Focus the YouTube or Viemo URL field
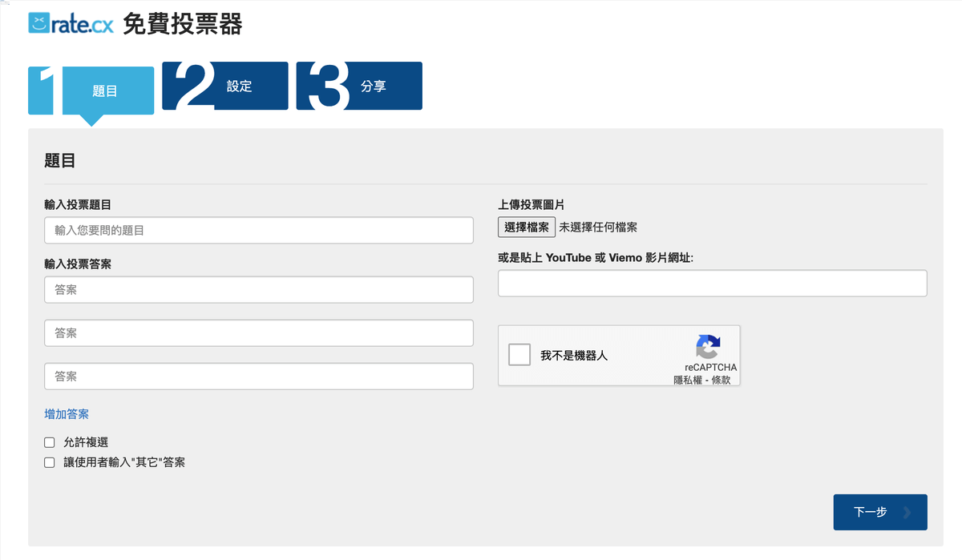 point(713,284)
